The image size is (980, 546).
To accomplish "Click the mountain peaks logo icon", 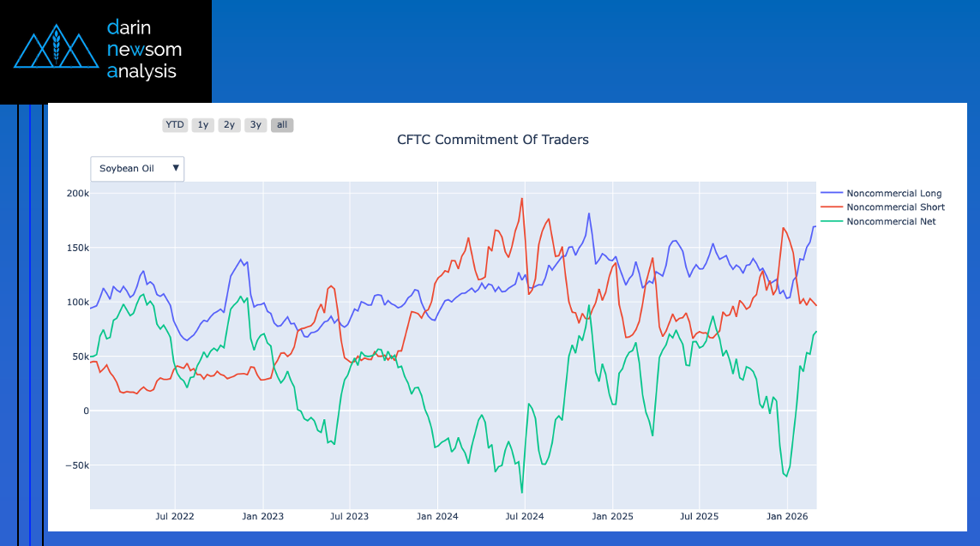I will tap(57, 50).
